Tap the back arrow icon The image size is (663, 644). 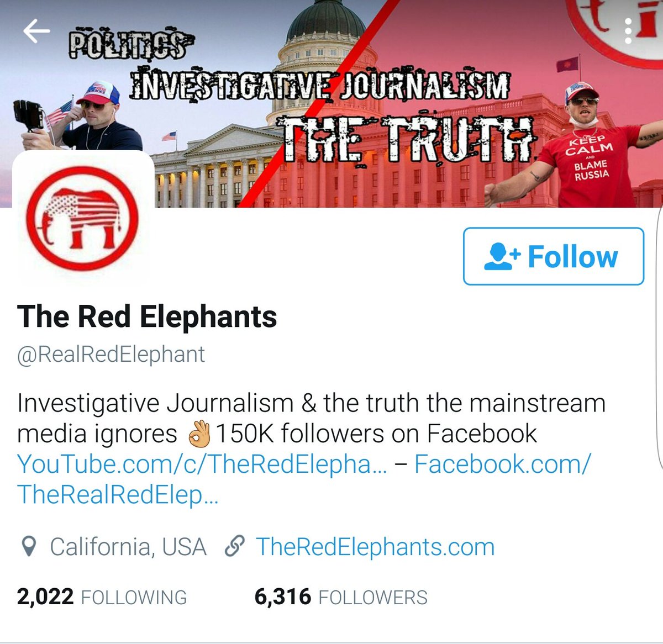(36, 31)
